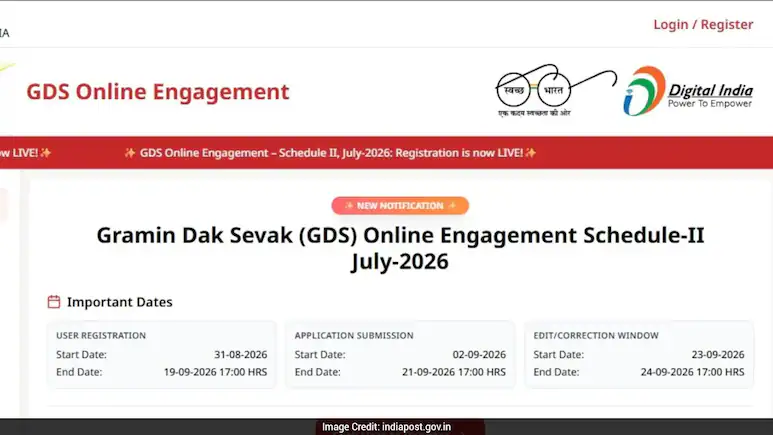The image size is (773, 435).
Task: Click user registration start date 31-08-2026
Action: click(241, 355)
